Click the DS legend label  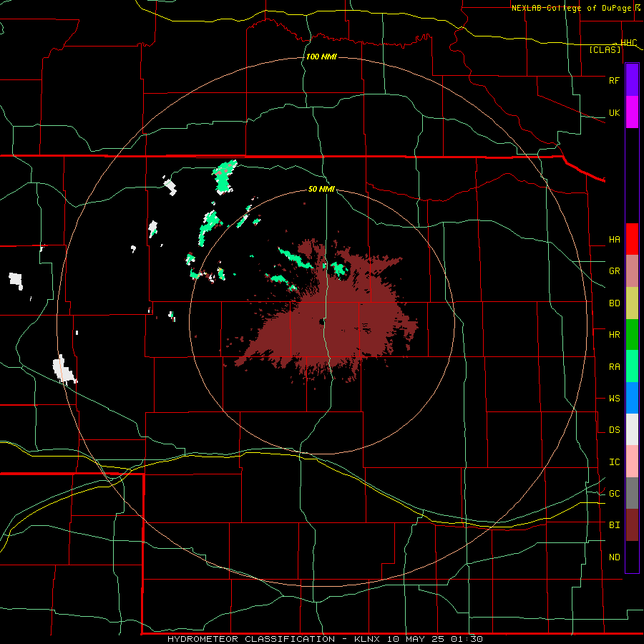pyautogui.click(x=614, y=429)
